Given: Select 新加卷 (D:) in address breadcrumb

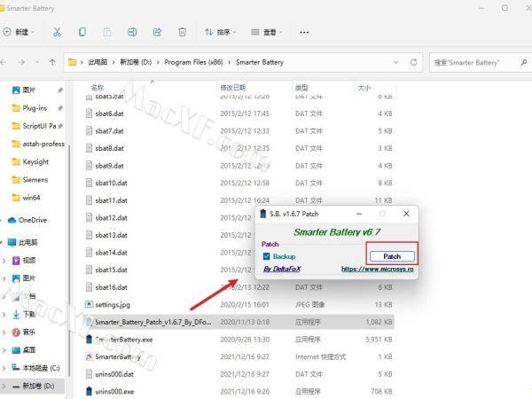Looking at the screenshot, I should 136,62.
